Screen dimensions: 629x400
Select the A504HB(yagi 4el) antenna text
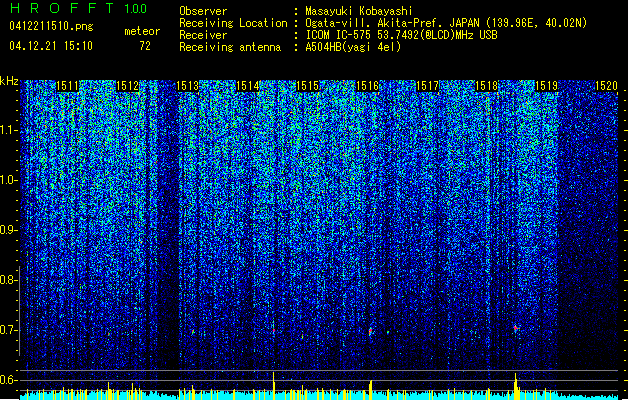(353, 47)
